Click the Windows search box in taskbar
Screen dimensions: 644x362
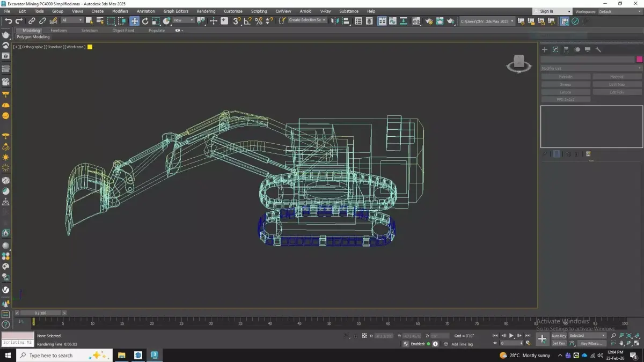51,355
